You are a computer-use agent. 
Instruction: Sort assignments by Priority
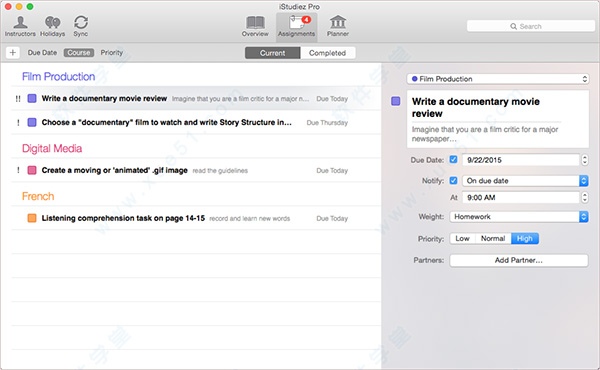pyautogui.click(x=112, y=52)
